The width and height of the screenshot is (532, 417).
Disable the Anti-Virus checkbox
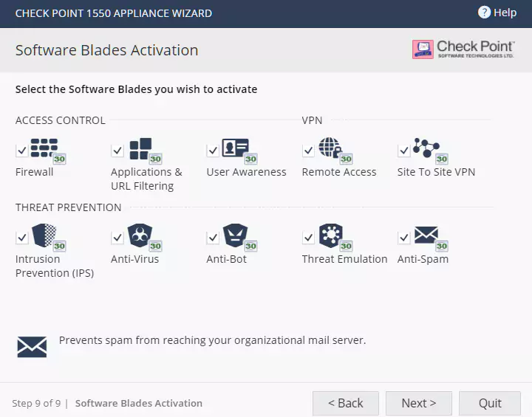(x=117, y=238)
